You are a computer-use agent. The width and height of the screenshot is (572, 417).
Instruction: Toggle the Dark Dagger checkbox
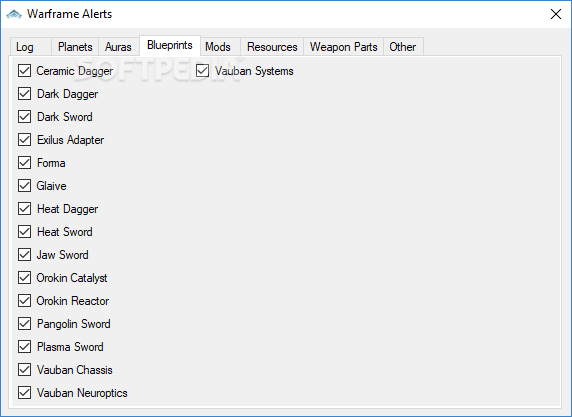[x=24, y=94]
